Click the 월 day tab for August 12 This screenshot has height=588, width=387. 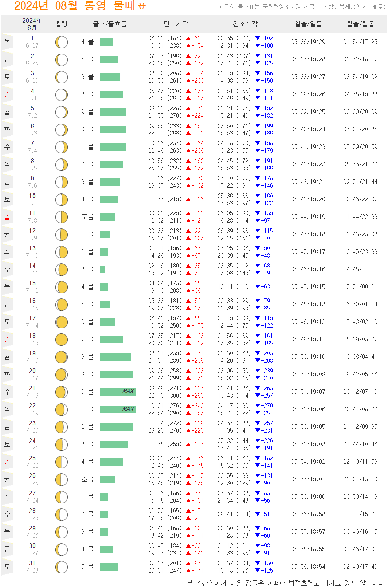[7, 234]
